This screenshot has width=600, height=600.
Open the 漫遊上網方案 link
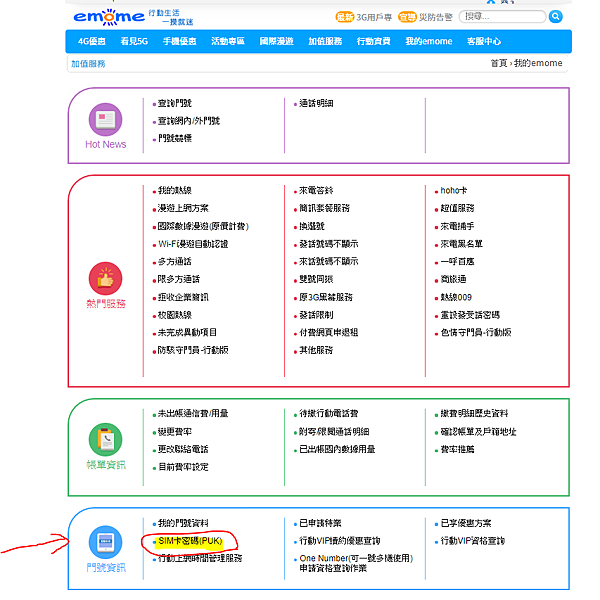click(183, 208)
